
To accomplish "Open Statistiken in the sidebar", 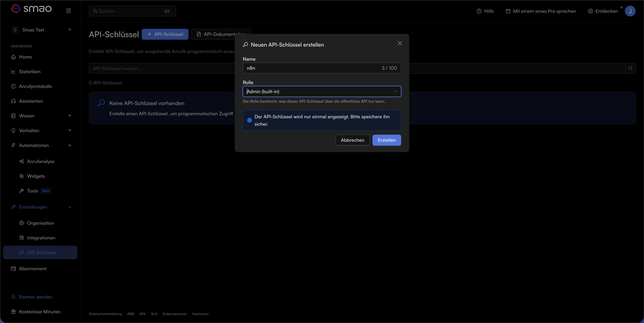I will [40, 72].
